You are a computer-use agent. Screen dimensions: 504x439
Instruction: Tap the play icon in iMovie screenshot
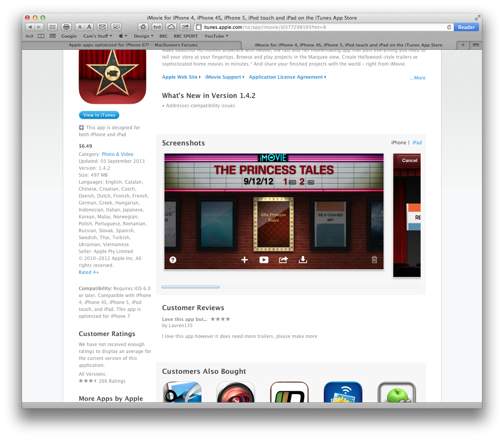264,260
